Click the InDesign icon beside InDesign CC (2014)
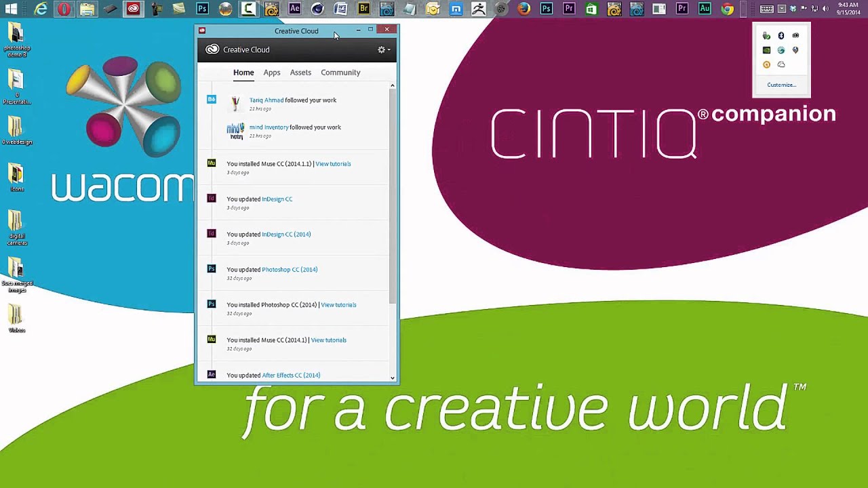Screen dimensions: 868x488 [212, 234]
